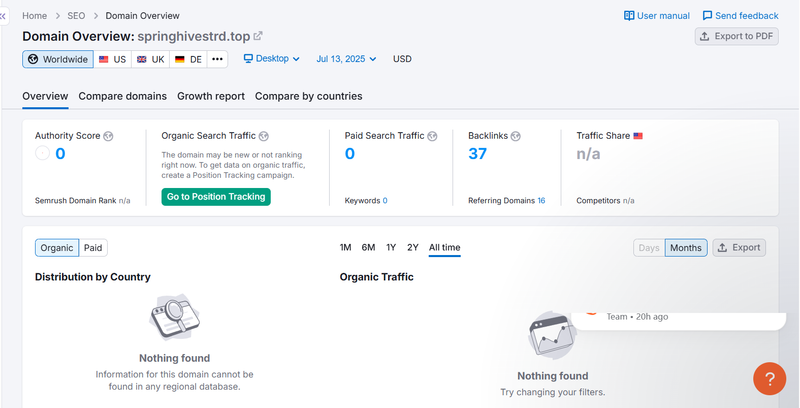Click the Team • 20h ago notification card
Screen dimensions: 800x408
tap(678, 321)
